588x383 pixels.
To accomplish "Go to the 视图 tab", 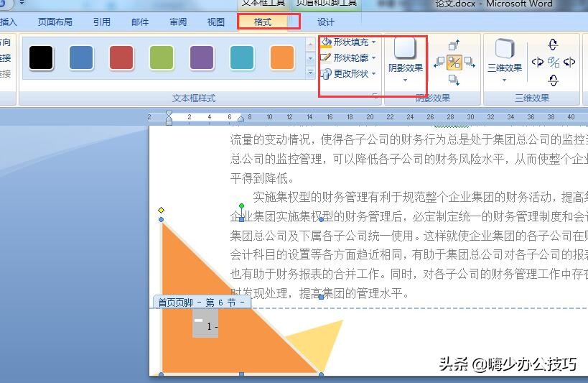I will click(216, 22).
